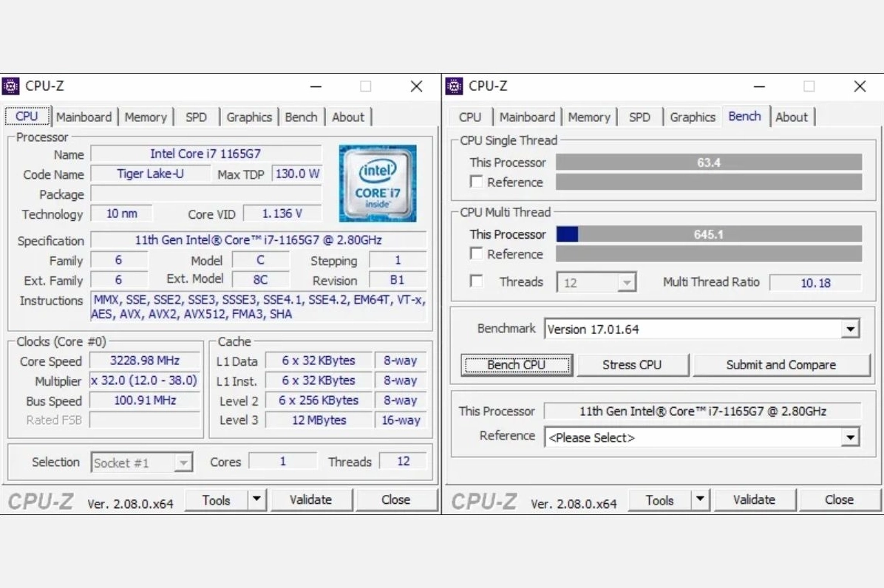Click the Max TDP value 130.0 W

click(297, 174)
